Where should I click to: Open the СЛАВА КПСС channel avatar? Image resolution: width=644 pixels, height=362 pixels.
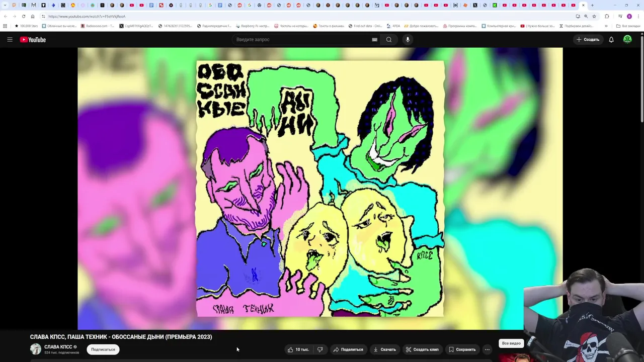pyautogui.click(x=36, y=349)
